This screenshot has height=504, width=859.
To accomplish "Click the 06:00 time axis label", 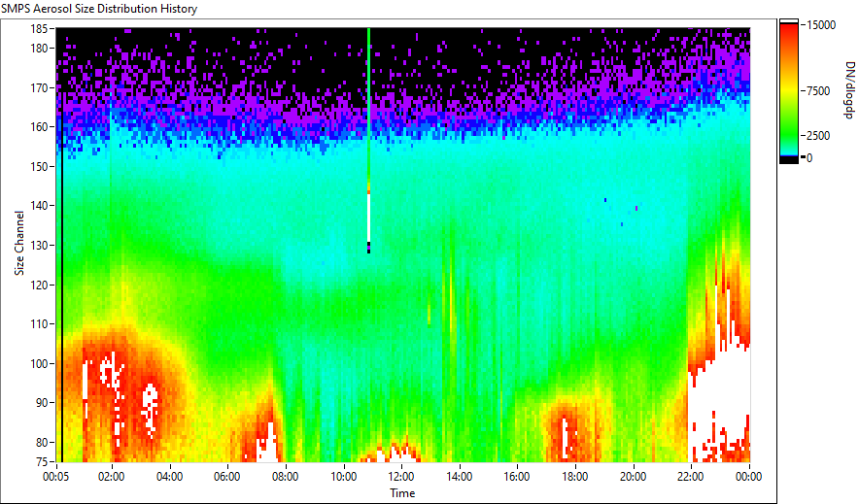I will pyautogui.click(x=226, y=477).
